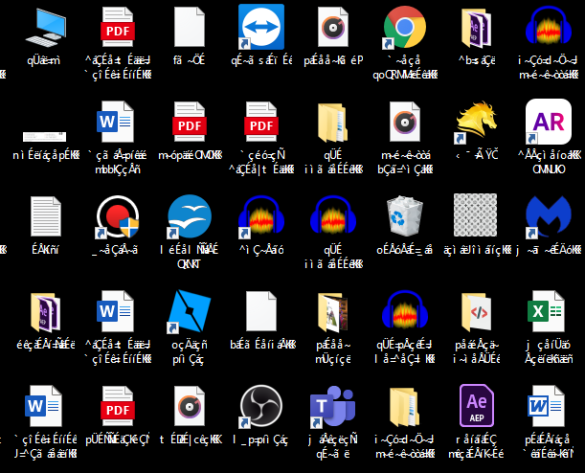Launch the Bandicam red record shortcut
Viewport: 585px width, 473px height.
[118, 217]
